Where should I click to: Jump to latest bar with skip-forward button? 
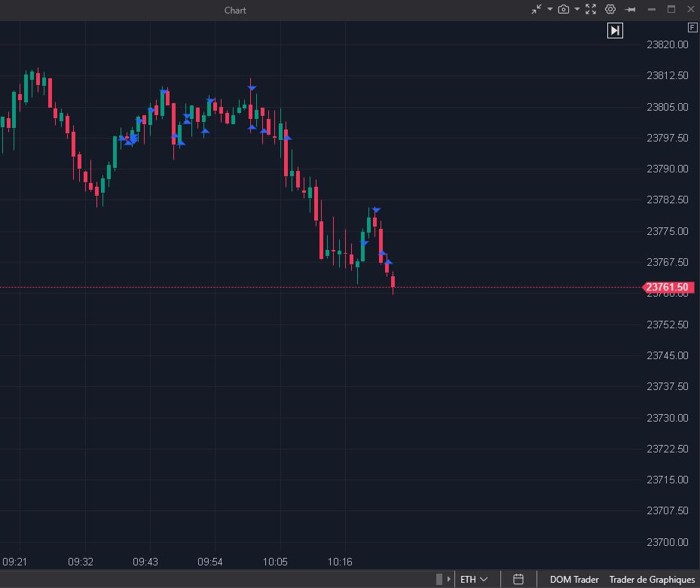[615, 30]
